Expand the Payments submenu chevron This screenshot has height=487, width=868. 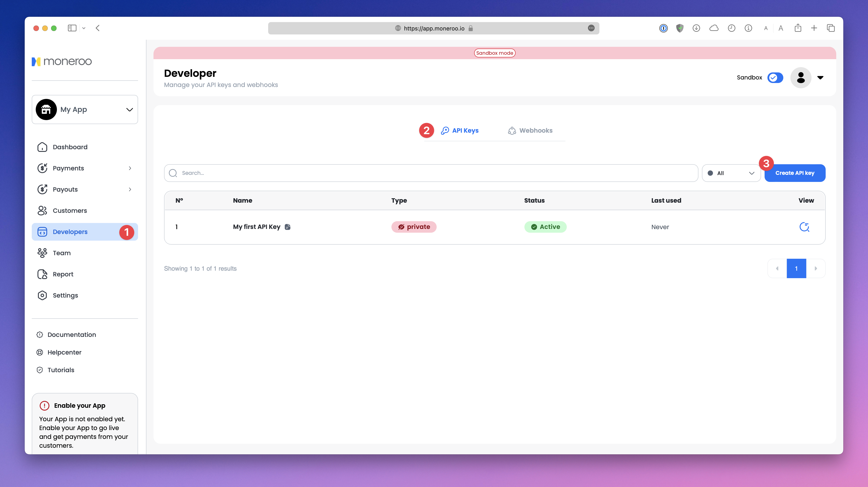(130, 168)
